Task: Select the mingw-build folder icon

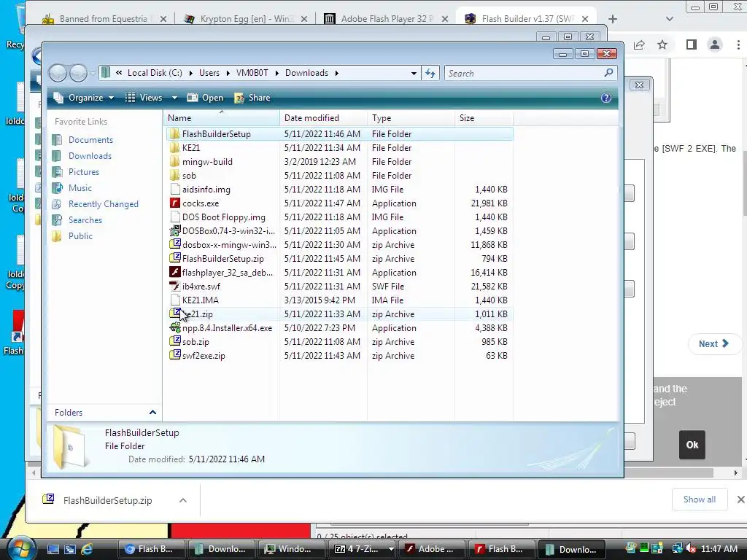Action: click(x=175, y=161)
